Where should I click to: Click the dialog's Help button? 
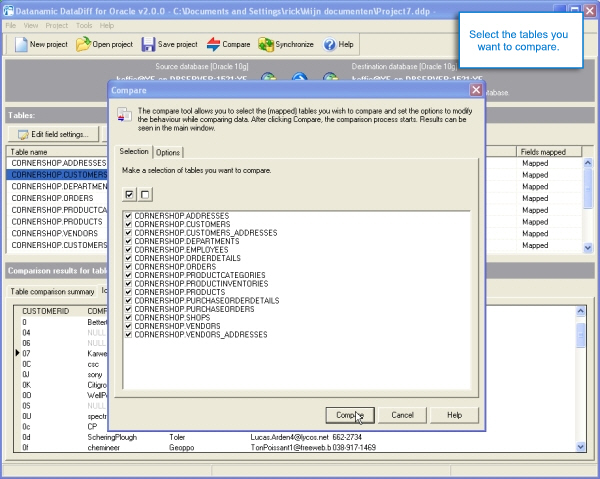(454, 414)
